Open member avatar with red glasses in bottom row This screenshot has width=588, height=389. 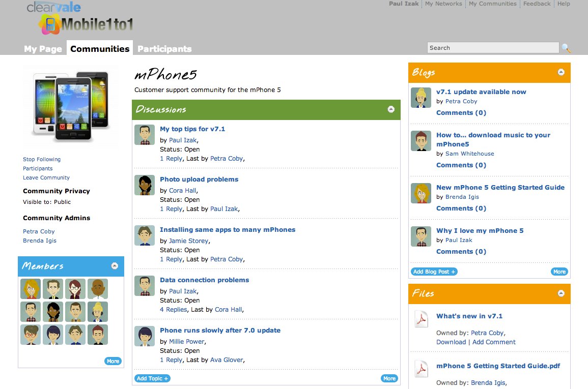point(31,335)
